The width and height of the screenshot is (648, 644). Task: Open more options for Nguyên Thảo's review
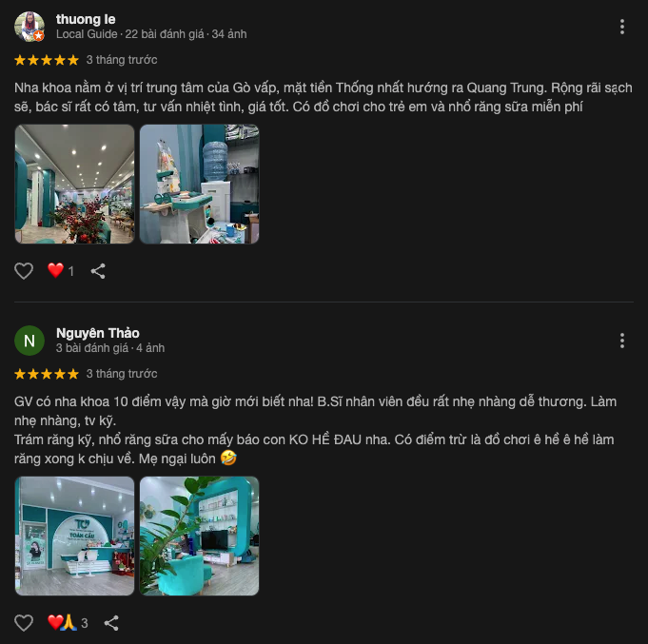[622, 341]
